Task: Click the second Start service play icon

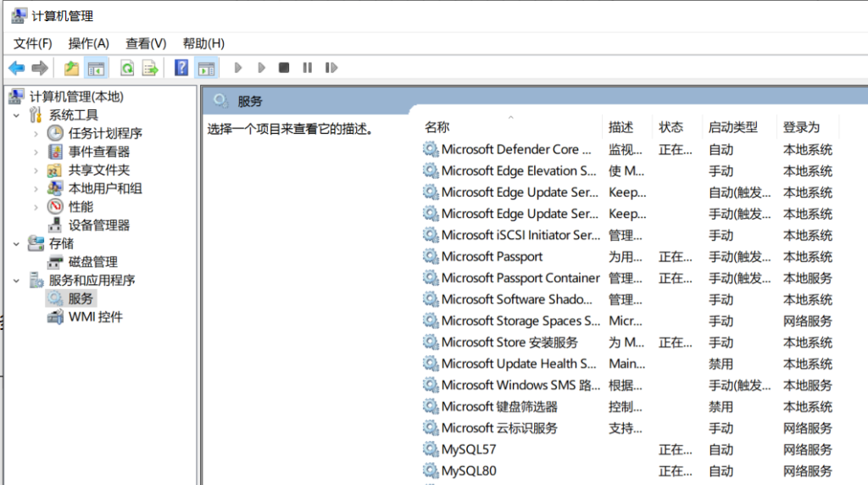Action: (x=261, y=68)
